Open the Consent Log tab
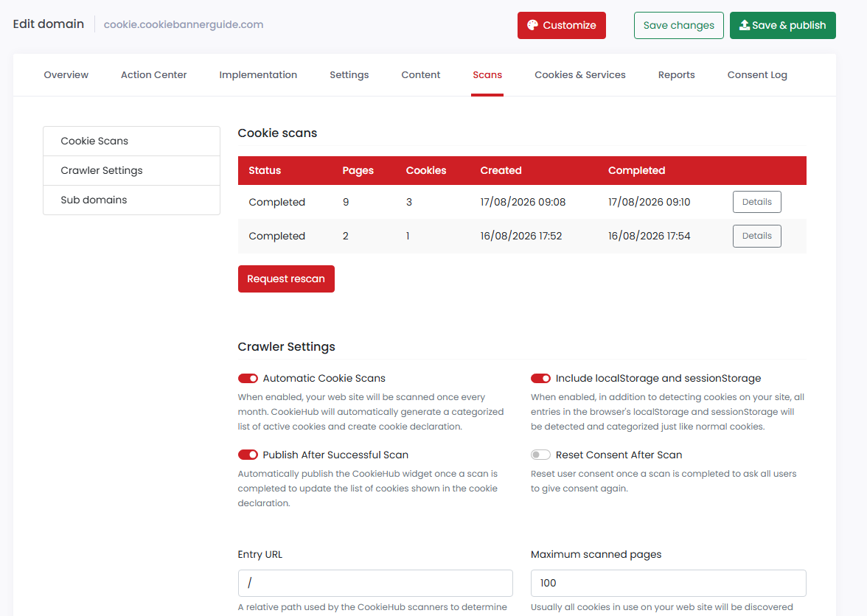Viewport: 867px width, 616px height. point(757,74)
